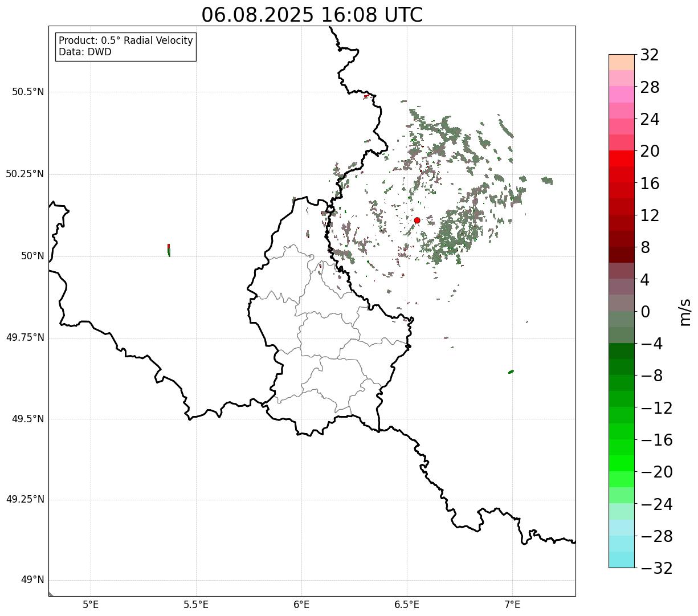This screenshot has height=616, width=698.
Task: Click the colorbar tick label 28
Action: pos(650,87)
